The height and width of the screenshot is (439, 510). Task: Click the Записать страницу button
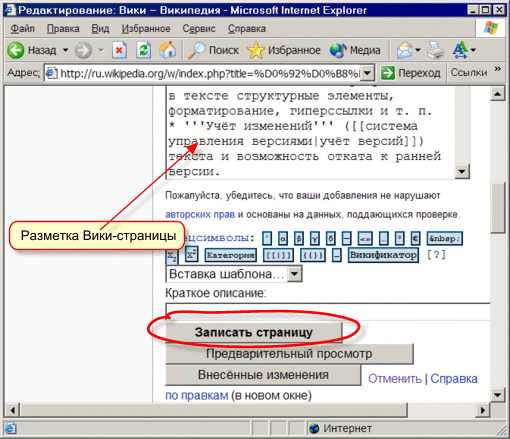[x=254, y=332]
